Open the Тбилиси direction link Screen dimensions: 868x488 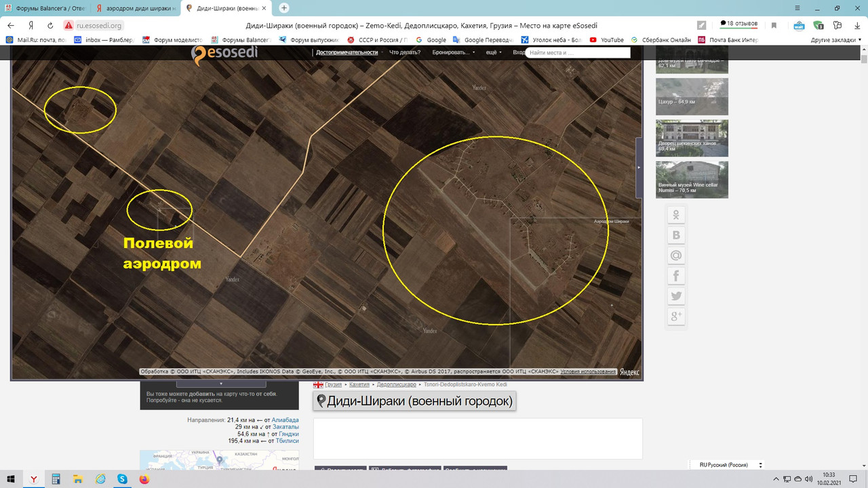[x=287, y=441]
